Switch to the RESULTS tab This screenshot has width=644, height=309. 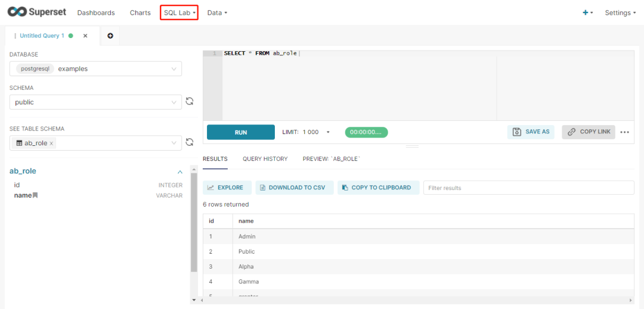pyautogui.click(x=215, y=158)
